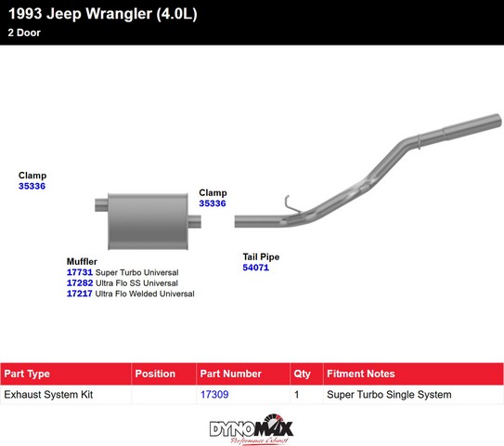Screen dimensions: 504x446
Task: Open the Clamp 35336 link beside muffler outlet
Action: [213, 203]
